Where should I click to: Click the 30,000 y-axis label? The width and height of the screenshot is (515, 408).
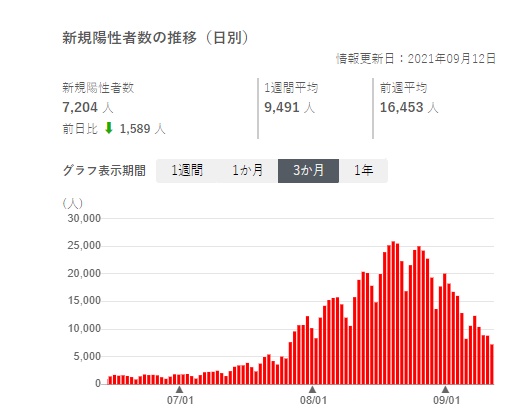coord(84,218)
